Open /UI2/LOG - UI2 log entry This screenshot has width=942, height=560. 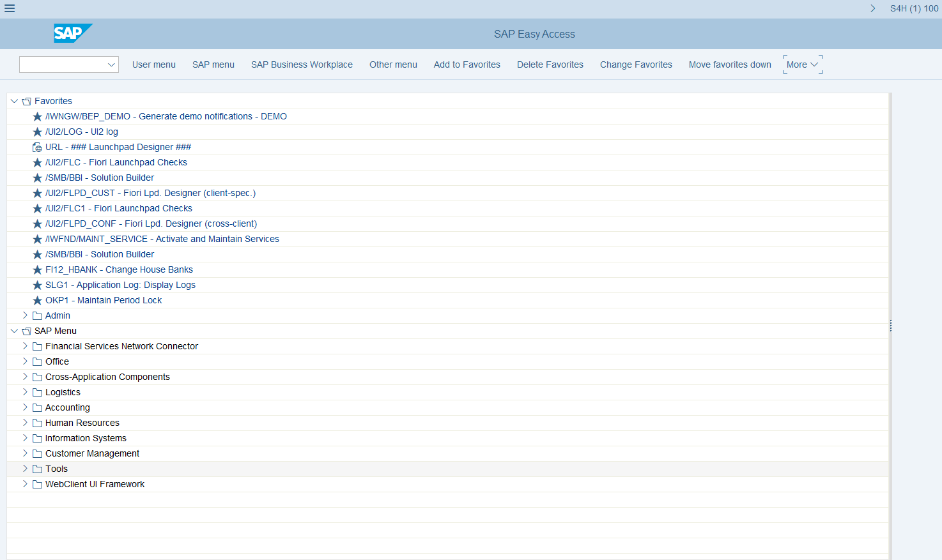82,132
